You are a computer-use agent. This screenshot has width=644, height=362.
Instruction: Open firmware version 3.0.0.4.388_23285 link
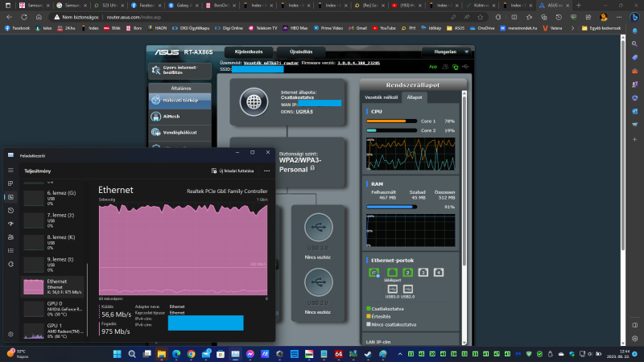pos(358,64)
